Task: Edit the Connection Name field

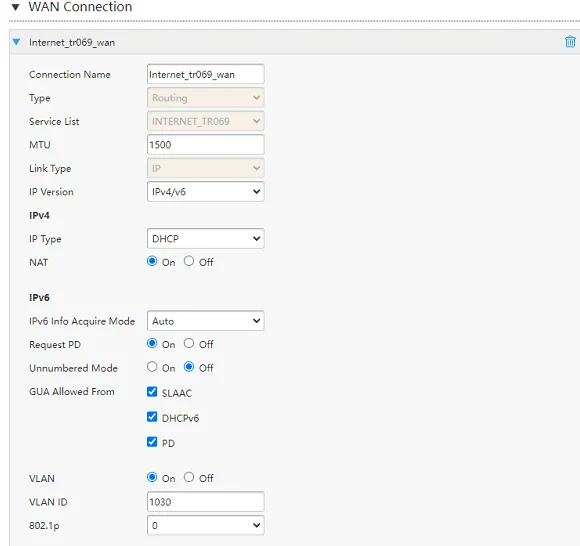Action: click(x=206, y=74)
